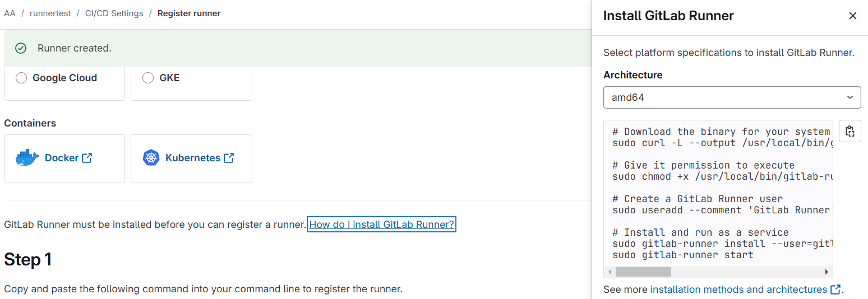Click the code block's right scroll arrow
This screenshot has height=299, width=868.
[827, 272]
